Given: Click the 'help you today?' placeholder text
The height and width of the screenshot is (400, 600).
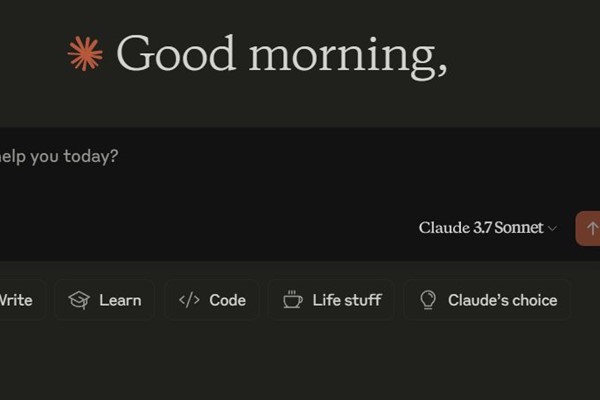Looking at the screenshot, I should 59,157.
